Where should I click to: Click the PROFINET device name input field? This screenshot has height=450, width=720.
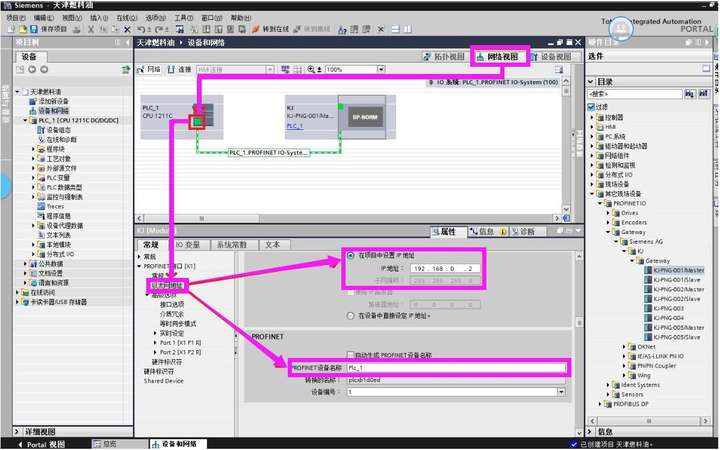coord(456,368)
